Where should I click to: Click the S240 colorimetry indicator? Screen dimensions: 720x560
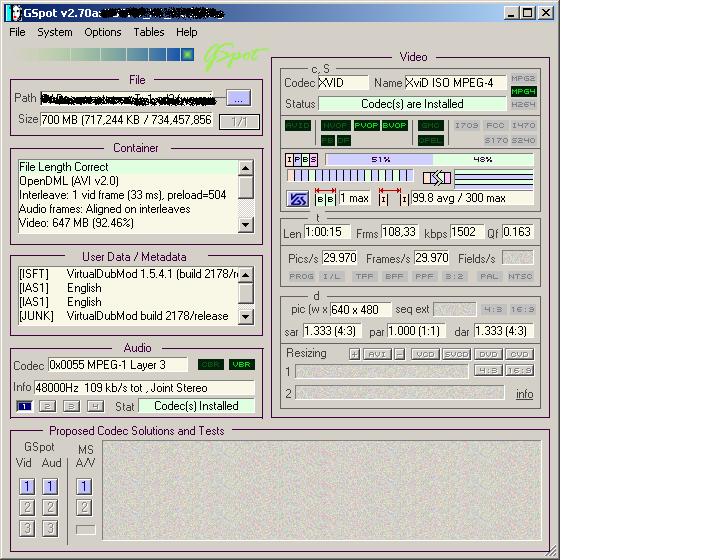click(523, 140)
